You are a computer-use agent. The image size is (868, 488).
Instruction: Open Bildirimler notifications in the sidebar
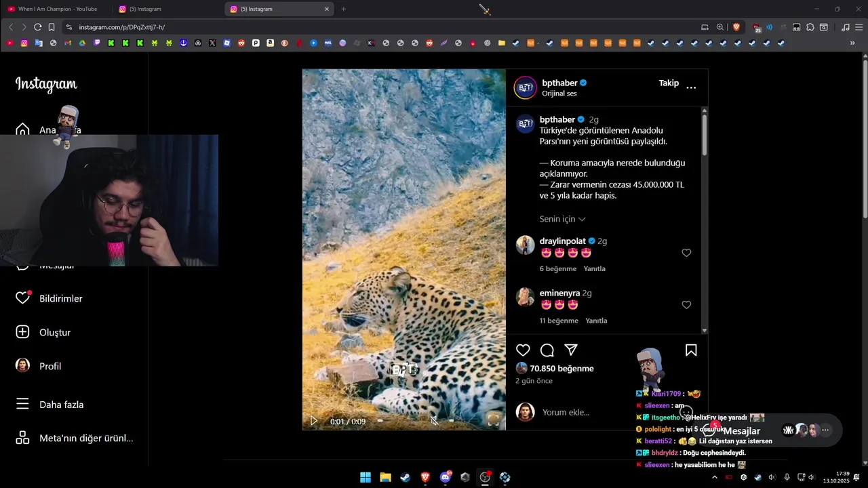point(50,298)
